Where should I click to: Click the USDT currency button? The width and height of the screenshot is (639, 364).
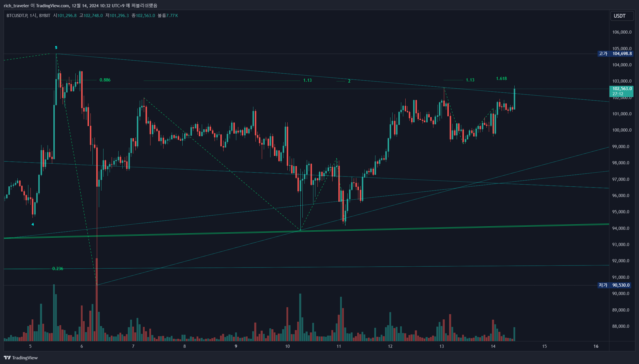pyautogui.click(x=622, y=16)
